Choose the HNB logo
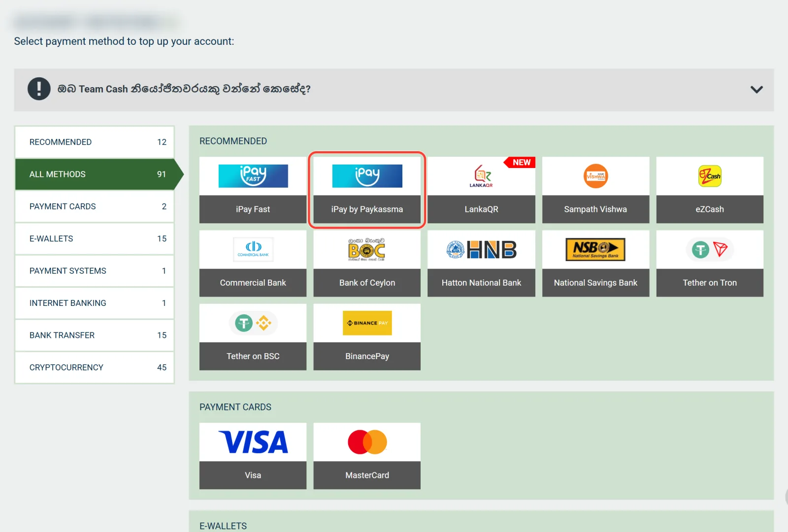The width and height of the screenshot is (788, 532). click(x=481, y=250)
